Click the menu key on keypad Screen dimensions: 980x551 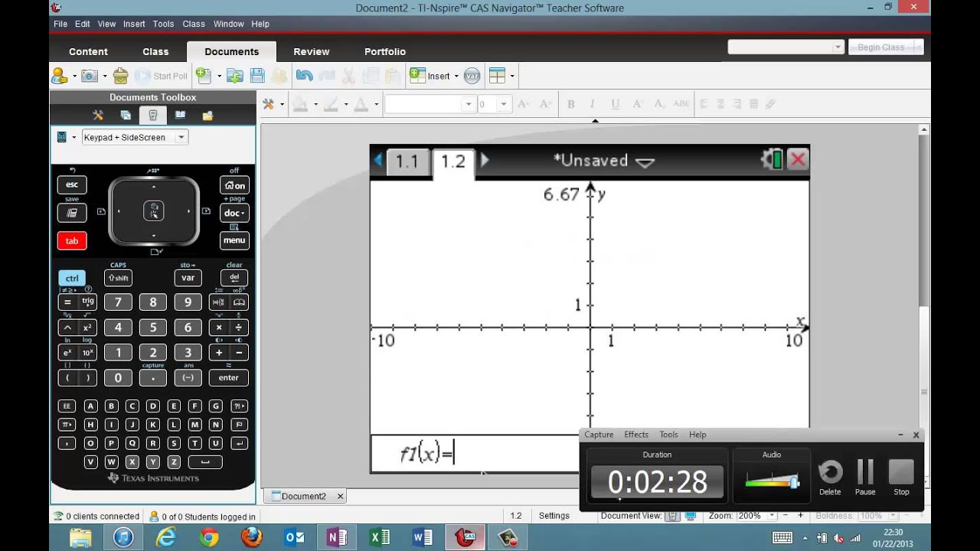(234, 240)
